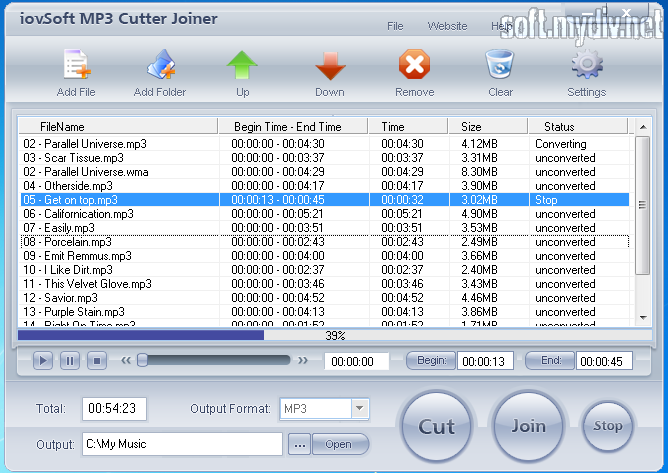
Task: Click the current position field 00:00:00
Action: 357,361
